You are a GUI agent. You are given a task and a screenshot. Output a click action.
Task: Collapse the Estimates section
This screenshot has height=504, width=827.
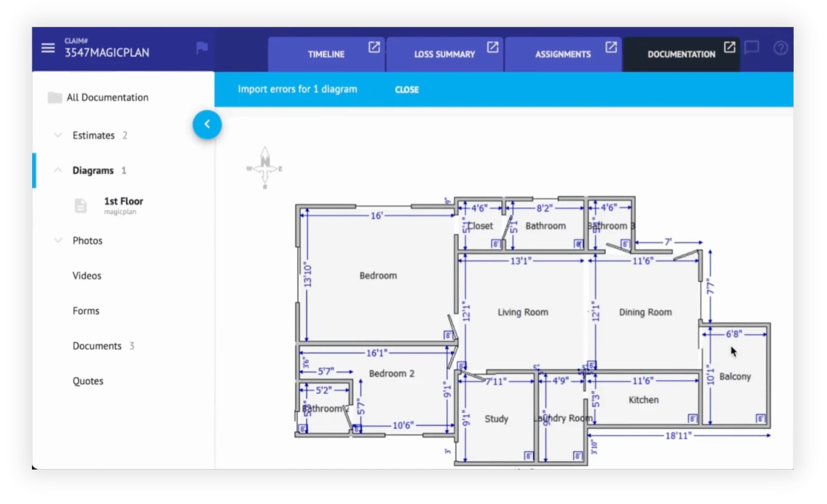pyautogui.click(x=58, y=135)
